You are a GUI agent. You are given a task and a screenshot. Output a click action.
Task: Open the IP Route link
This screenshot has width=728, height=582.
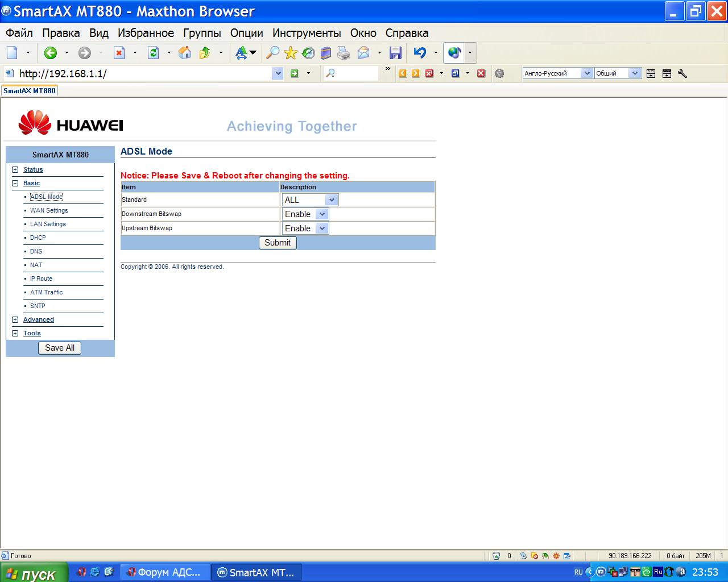[41, 278]
